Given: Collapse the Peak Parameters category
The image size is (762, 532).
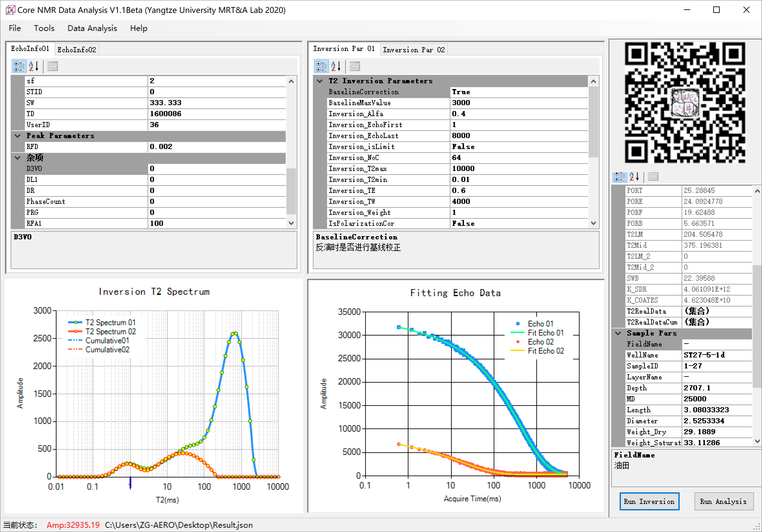Looking at the screenshot, I should (x=17, y=136).
